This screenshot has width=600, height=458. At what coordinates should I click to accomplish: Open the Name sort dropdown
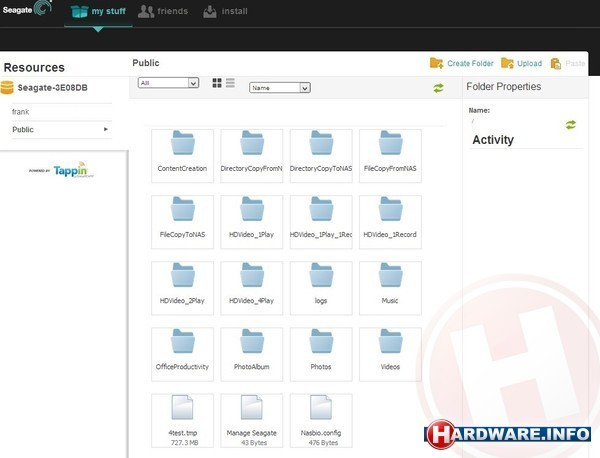[x=279, y=88]
